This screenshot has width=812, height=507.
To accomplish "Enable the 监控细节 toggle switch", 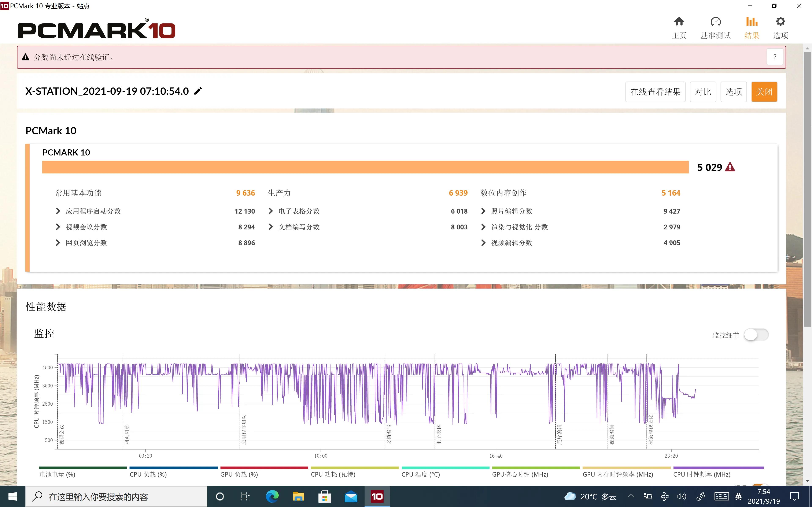I will [x=756, y=335].
